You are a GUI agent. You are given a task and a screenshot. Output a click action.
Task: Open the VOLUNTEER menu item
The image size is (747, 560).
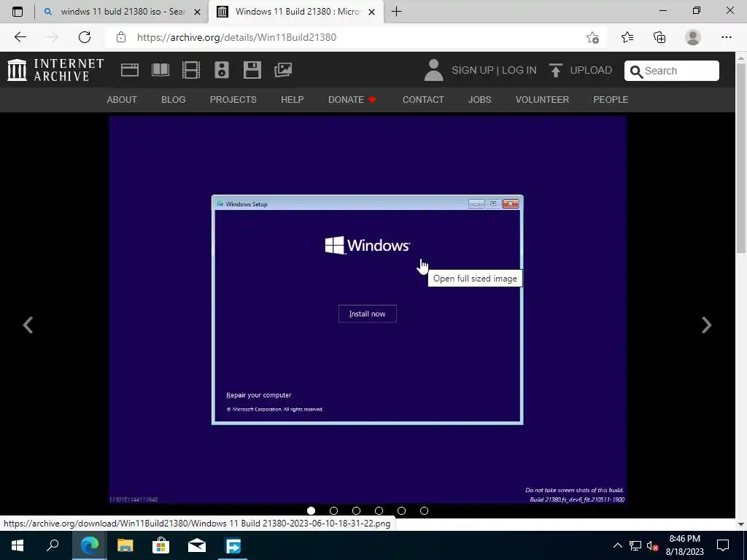coord(542,99)
